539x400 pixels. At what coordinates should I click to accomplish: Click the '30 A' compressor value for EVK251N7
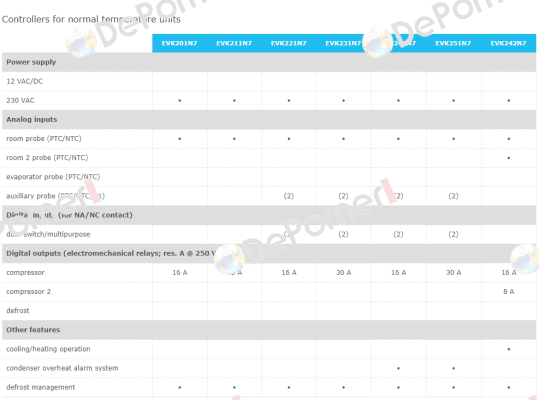[453, 273]
